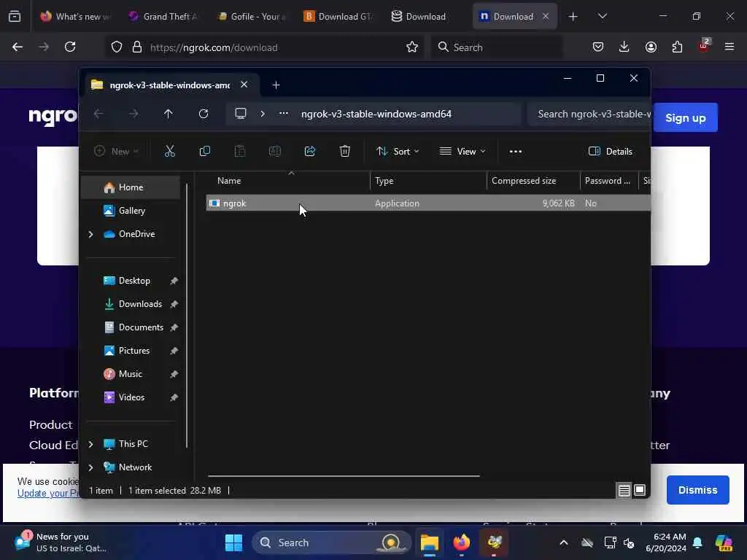Refresh the File Explorer folder view
Image resolution: width=747 pixels, height=560 pixels.
[x=204, y=114]
